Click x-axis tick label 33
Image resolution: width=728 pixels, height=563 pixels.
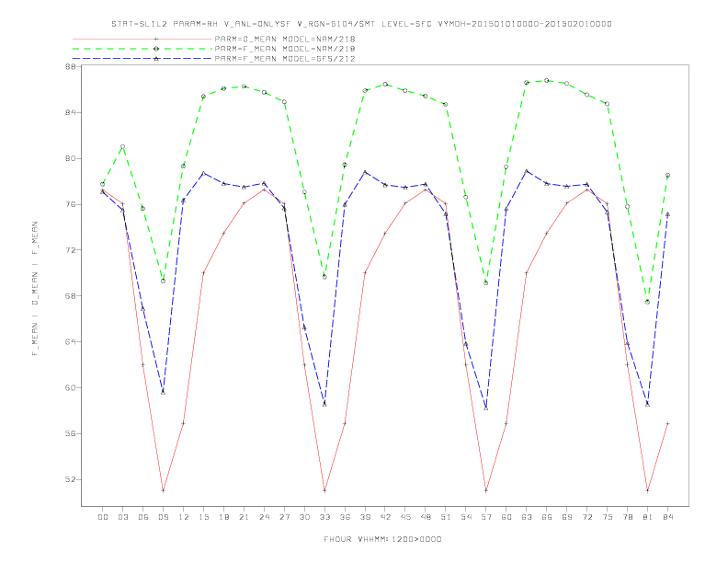click(324, 517)
